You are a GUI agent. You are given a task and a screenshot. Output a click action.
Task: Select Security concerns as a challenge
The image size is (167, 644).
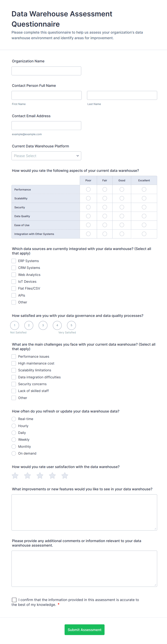point(14,384)
